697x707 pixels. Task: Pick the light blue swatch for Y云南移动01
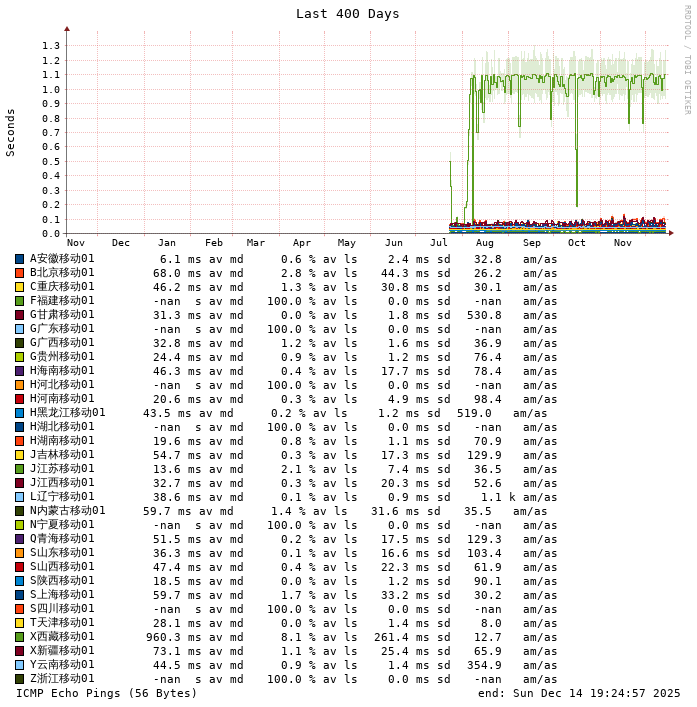tap(19, 665)
